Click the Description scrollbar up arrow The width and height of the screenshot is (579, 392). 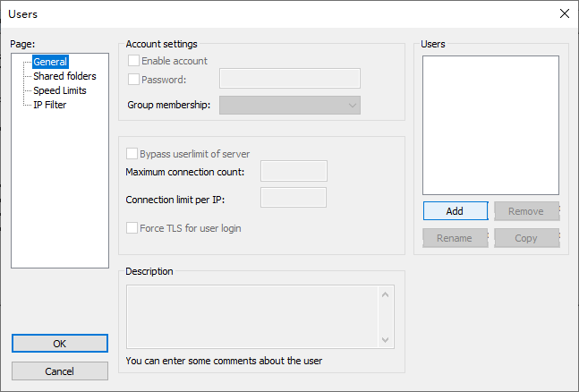(385, 294)
